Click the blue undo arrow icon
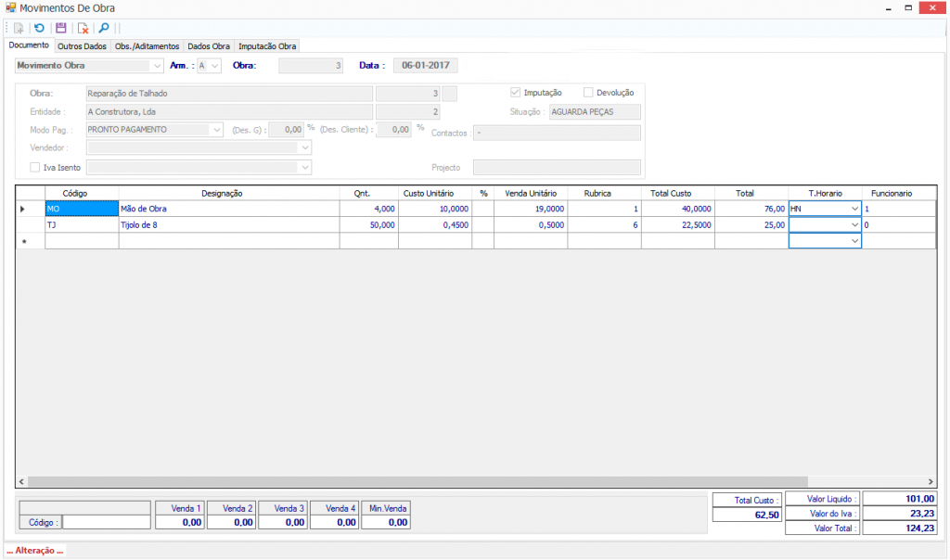Viewport: 950px width, 560px height. point(39,28)
